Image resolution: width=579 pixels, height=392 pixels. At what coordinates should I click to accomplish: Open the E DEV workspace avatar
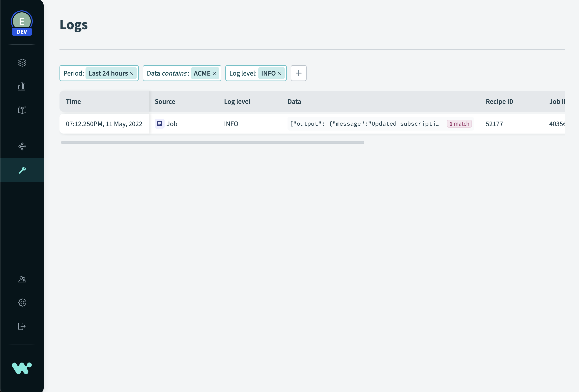tap(22, 23)
